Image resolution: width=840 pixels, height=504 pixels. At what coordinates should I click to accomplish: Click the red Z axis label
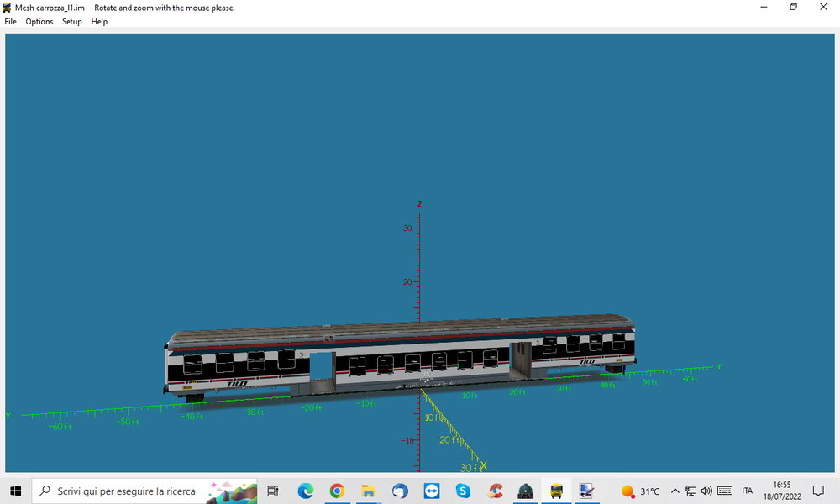click(x=419, y=204)
